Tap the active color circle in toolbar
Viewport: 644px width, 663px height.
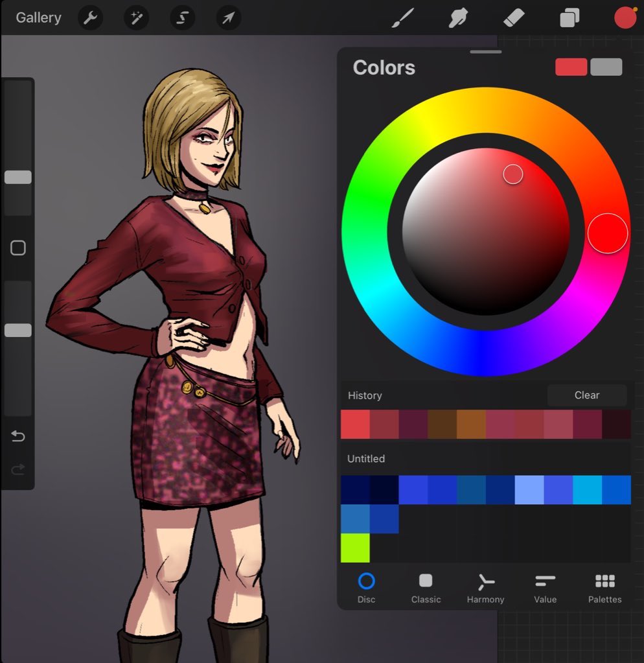[625, 18]
